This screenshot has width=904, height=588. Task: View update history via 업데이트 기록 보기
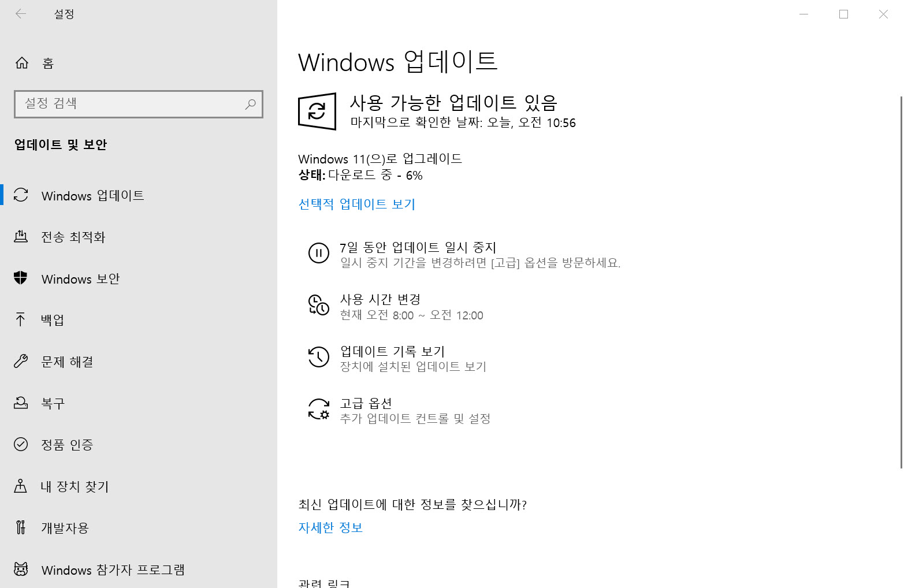(391, 351)
